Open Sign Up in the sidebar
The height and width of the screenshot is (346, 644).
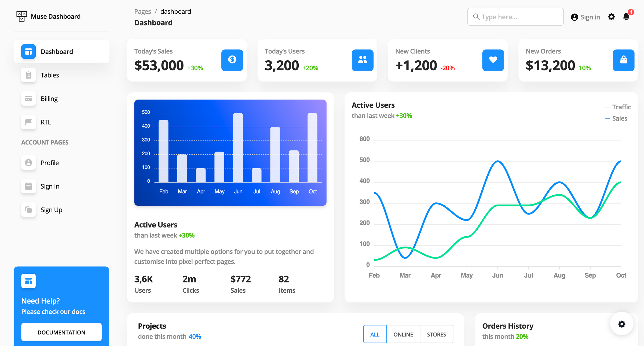[x=62, y=210]
